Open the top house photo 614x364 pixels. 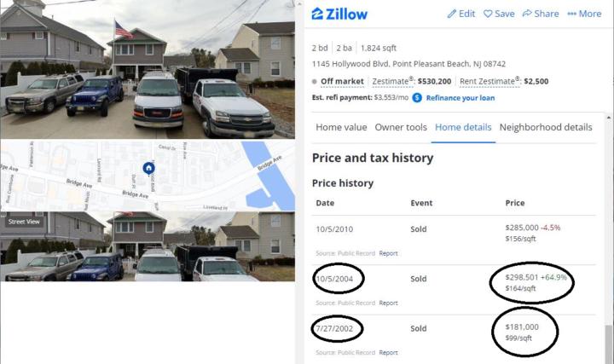point(148,68)
